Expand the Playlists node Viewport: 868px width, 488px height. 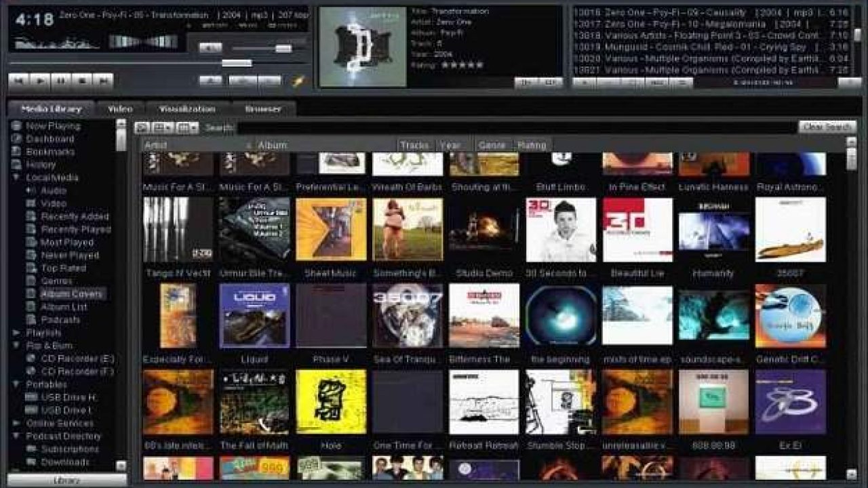coord(16,333)
